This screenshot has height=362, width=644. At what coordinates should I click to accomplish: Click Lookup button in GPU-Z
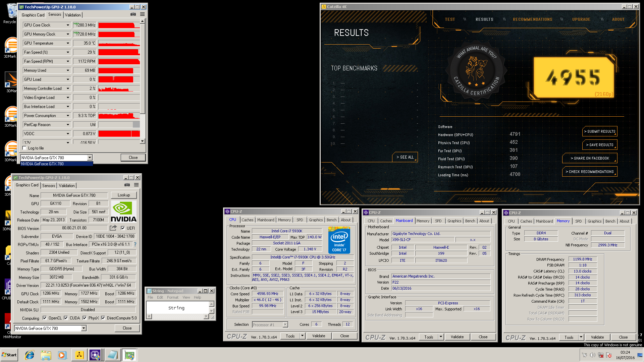click(x=124, y=195)
